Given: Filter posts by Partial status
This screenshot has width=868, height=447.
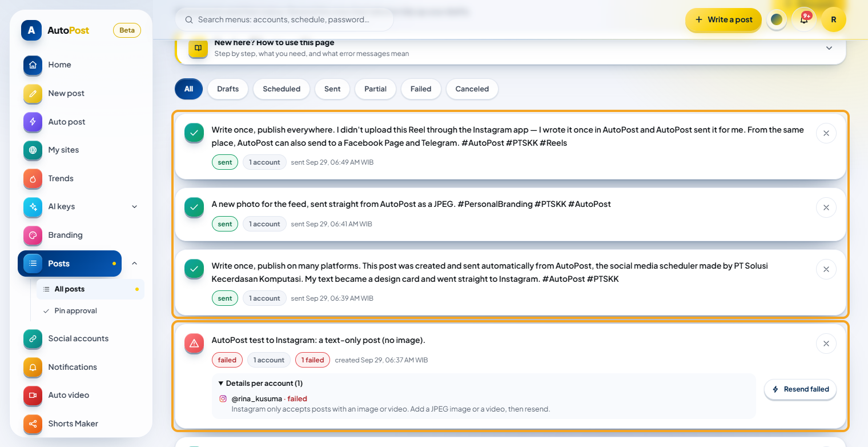Looking at the screenshot, I should 375,89.
